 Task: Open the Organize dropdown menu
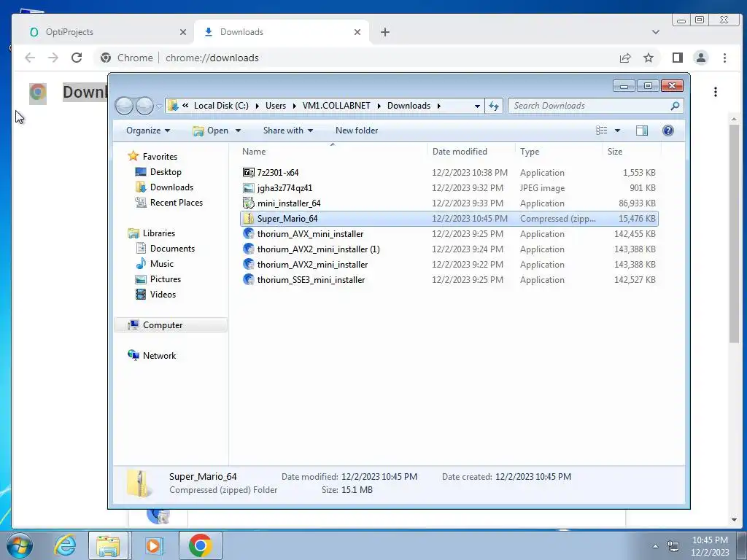148,131
